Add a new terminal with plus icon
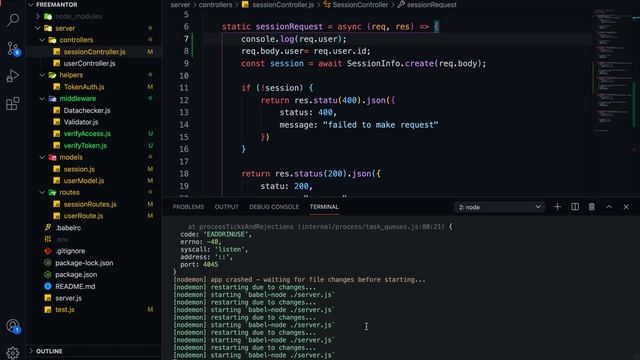This screenshot has height=360, width=640. 557,207
